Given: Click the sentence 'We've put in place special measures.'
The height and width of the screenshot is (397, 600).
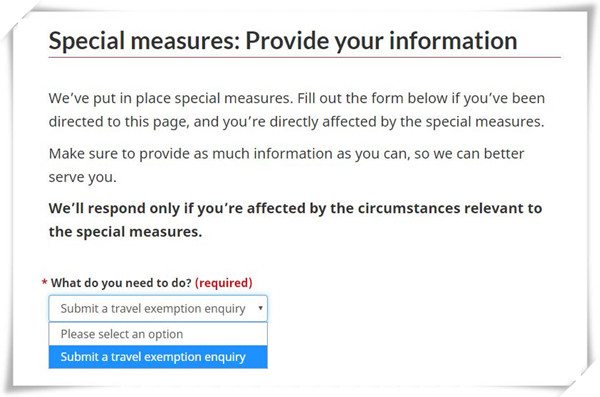Looking at the screenshot, I should (171, 98).
